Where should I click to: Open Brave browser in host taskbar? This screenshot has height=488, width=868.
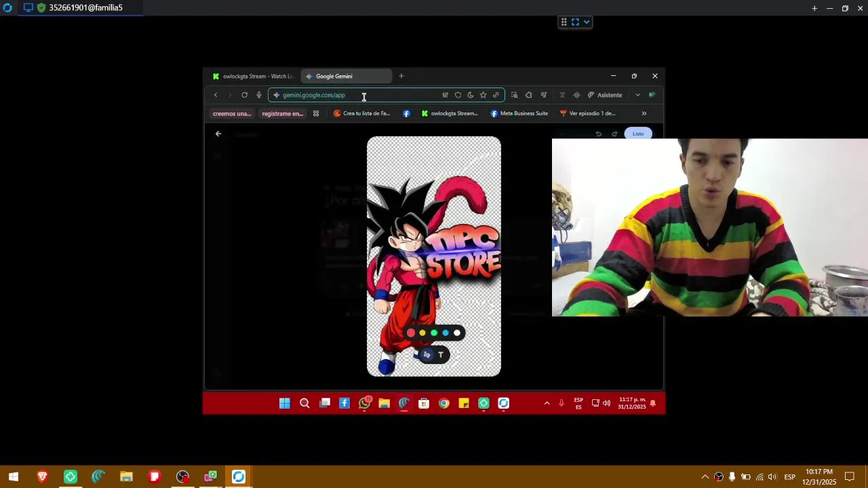[42, 476]
